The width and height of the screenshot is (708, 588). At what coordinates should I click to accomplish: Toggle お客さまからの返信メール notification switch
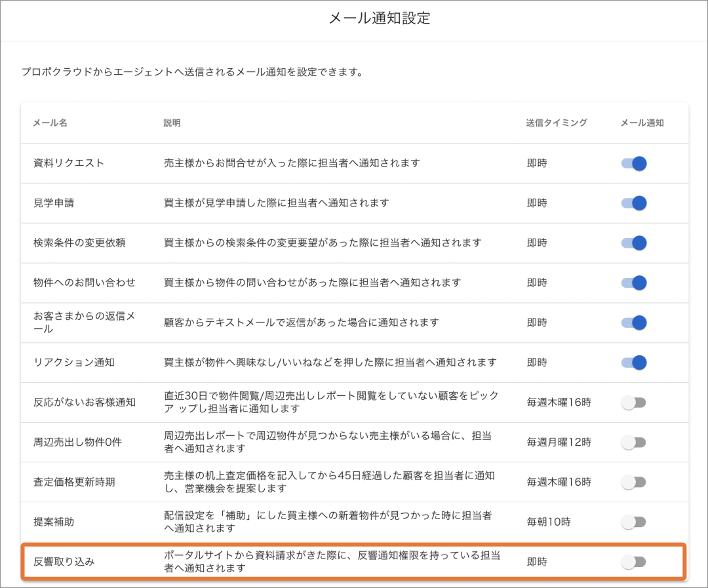pyautogui.click(x=634, y=323)
